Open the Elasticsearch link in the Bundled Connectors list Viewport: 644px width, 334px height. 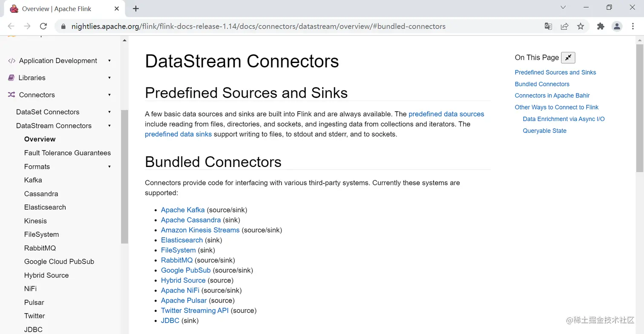pos(182,240)
